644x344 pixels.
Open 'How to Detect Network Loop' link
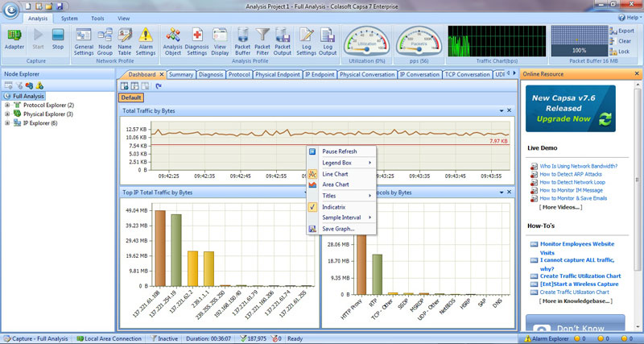572,182
